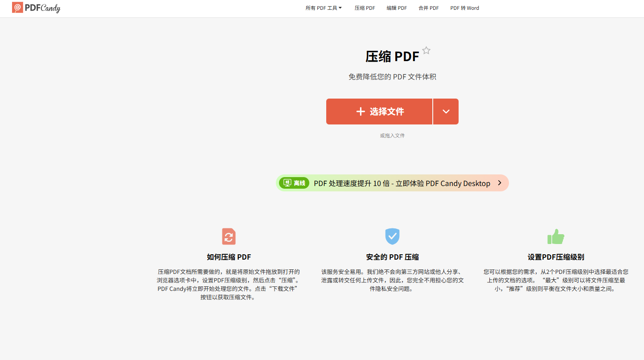Click the paragraph starting 该服务安全易用

tap(392, 280)
